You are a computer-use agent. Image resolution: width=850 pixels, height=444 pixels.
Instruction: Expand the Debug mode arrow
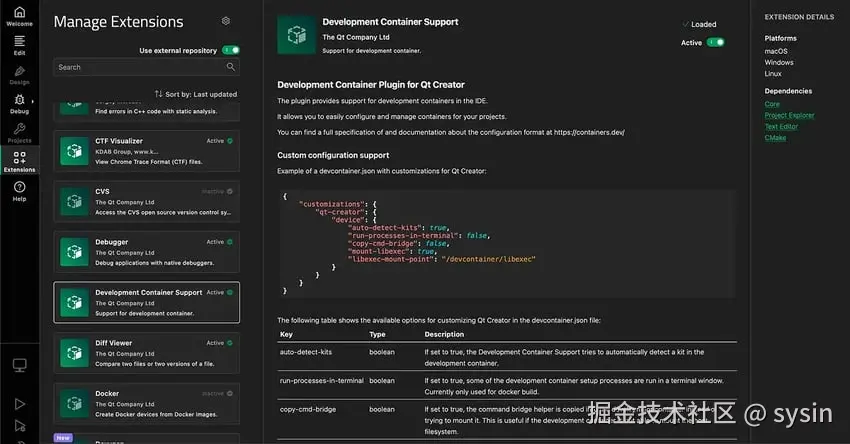[33, 101]
